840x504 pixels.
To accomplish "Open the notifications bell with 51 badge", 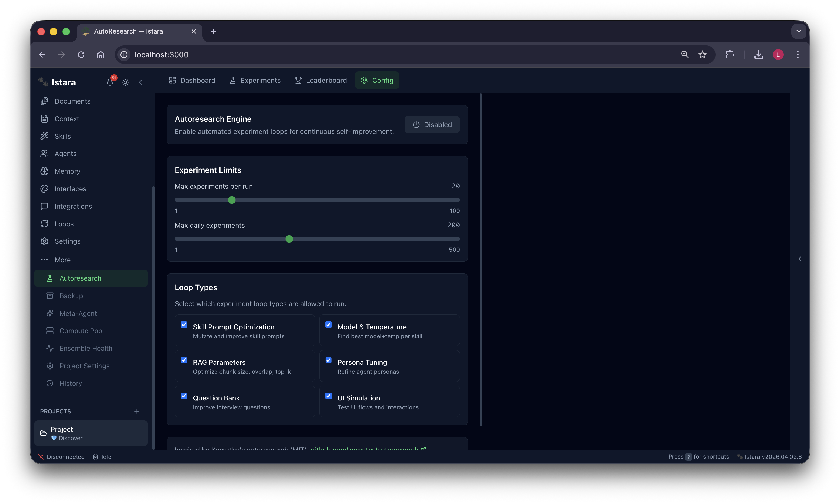I will 110,82.
